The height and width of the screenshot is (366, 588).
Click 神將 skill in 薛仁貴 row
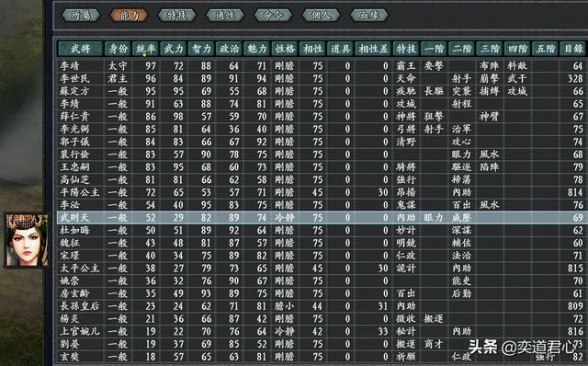pyautogui.click(x=406, y=117)
